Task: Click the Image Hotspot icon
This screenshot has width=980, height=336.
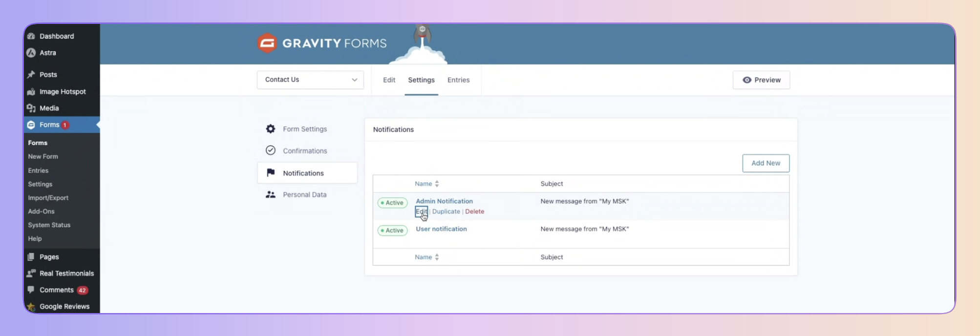Action: (31, 92)
